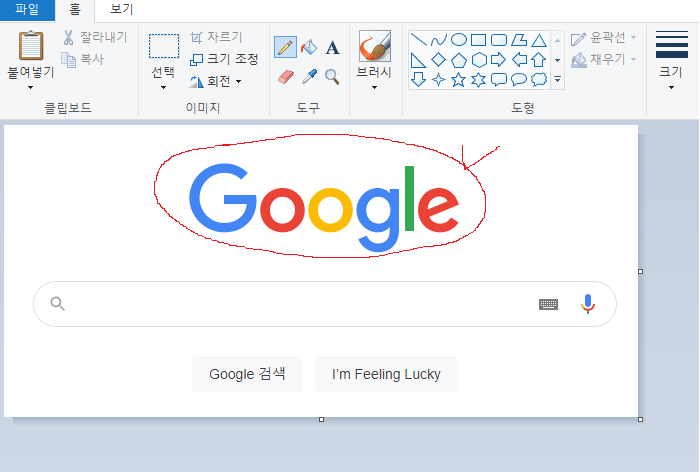Click the canvas bottom-right resize handle
This screenshot has width=700, height=472.
coord(641,419)
